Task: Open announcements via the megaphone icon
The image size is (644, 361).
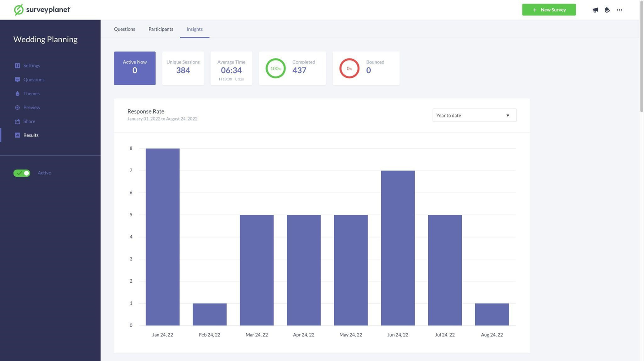Action: click(x=595, y=10)
